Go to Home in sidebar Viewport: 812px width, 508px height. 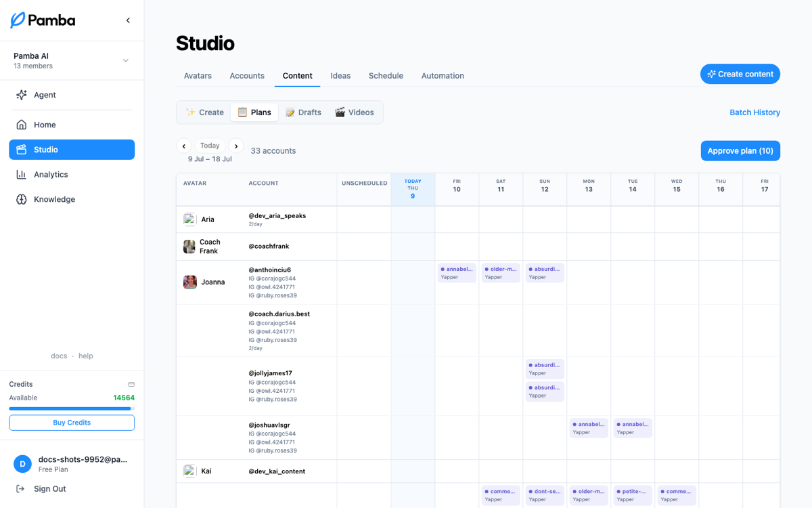72,125
